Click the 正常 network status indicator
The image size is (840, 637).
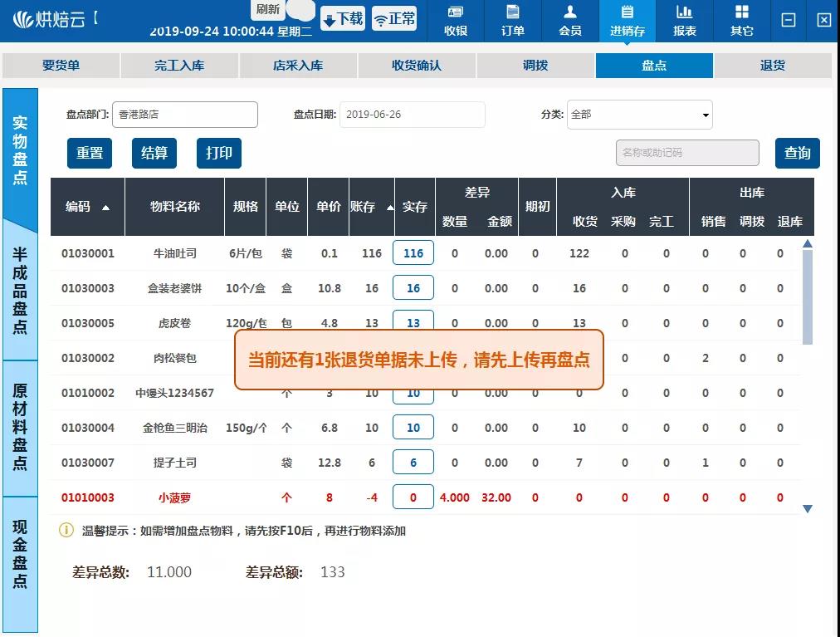[x=394, y=17]
